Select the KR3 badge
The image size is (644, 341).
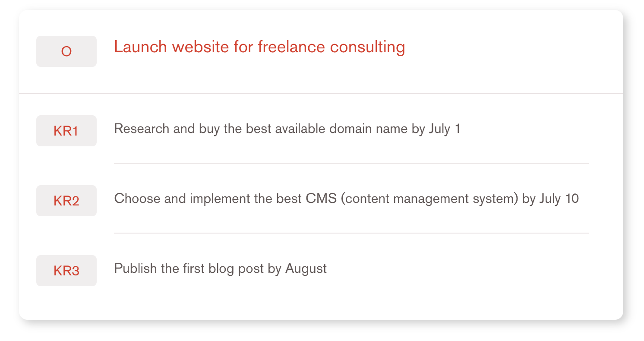pos(66,271)
